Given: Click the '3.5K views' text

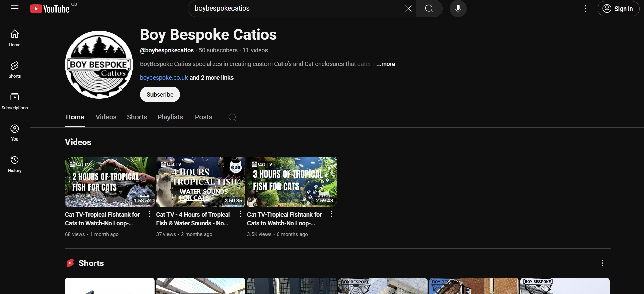Looking at the screenshot, I should coord(259,234).
